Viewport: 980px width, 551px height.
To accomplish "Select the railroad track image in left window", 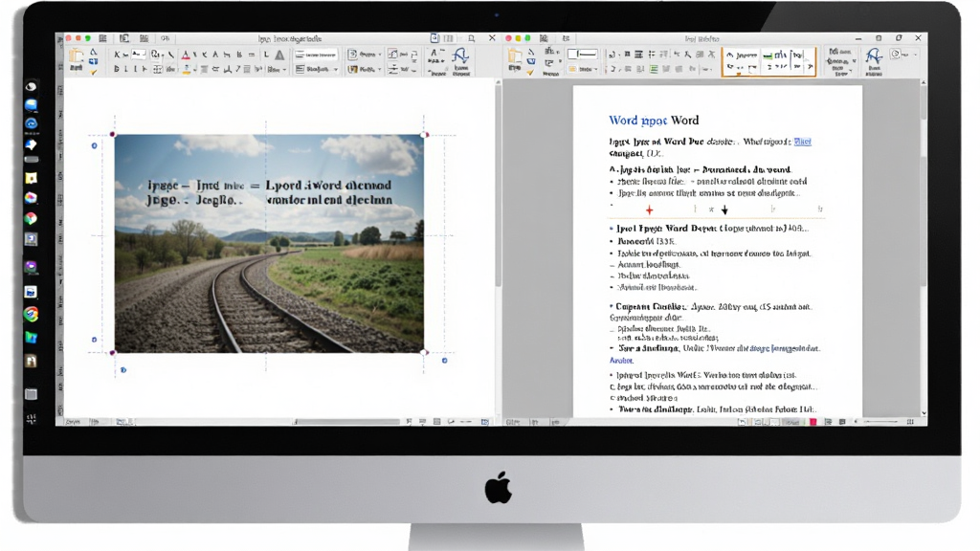I will pyautogui.click(x=269, y=244).
